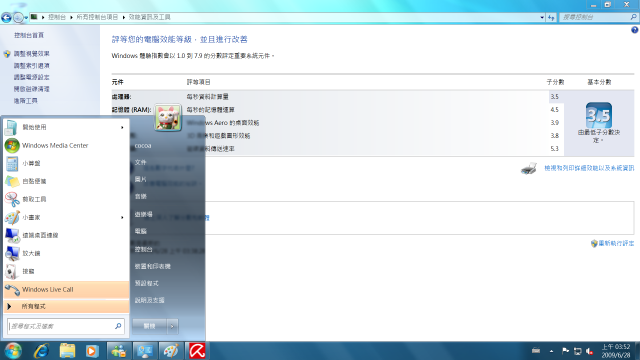Expand the Paint jump list arrow
This screenshot has height=360, width=640.
[122, 218]
